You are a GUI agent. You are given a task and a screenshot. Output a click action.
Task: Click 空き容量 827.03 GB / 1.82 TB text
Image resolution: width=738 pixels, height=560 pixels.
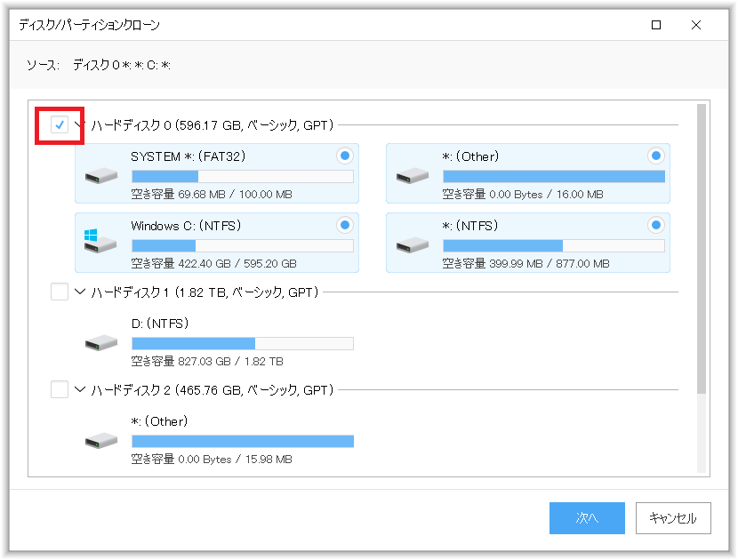[207, 362]
